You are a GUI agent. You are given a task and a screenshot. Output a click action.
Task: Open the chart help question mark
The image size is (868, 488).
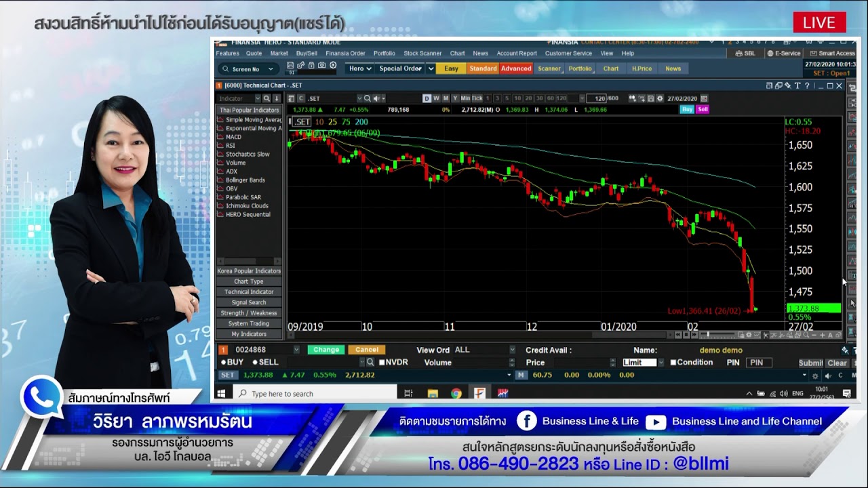(807, 85)
